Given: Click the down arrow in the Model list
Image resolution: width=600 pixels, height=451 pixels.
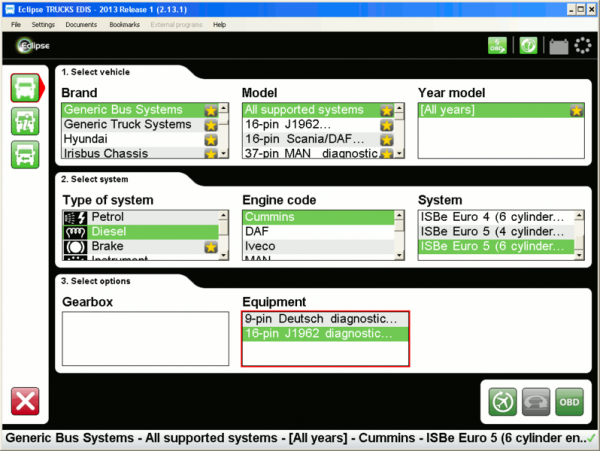Looking at the screenshot, I should pyautogui.click(x=399, y=153).
